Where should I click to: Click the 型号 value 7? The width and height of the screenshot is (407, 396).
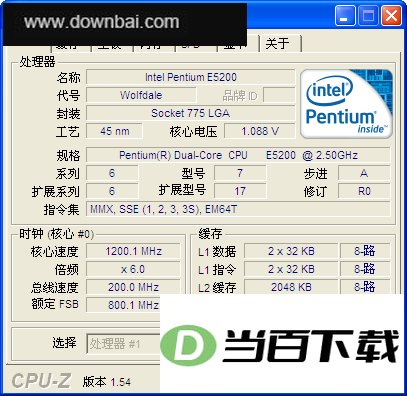[x=240, y=173]
